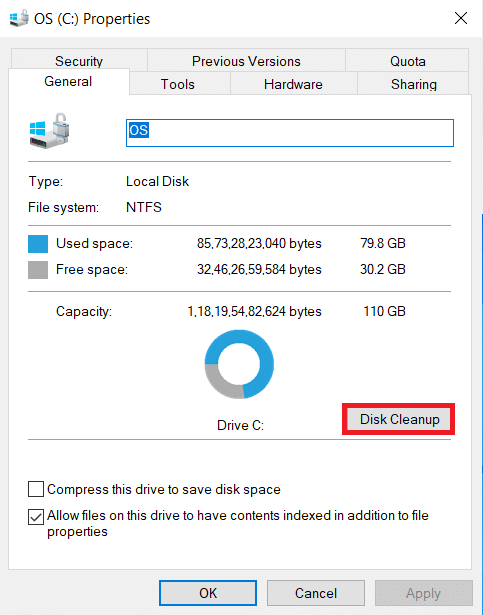Click the locked Windows drive icon
The height and width of the screenshot is (615, 483).
49,131
